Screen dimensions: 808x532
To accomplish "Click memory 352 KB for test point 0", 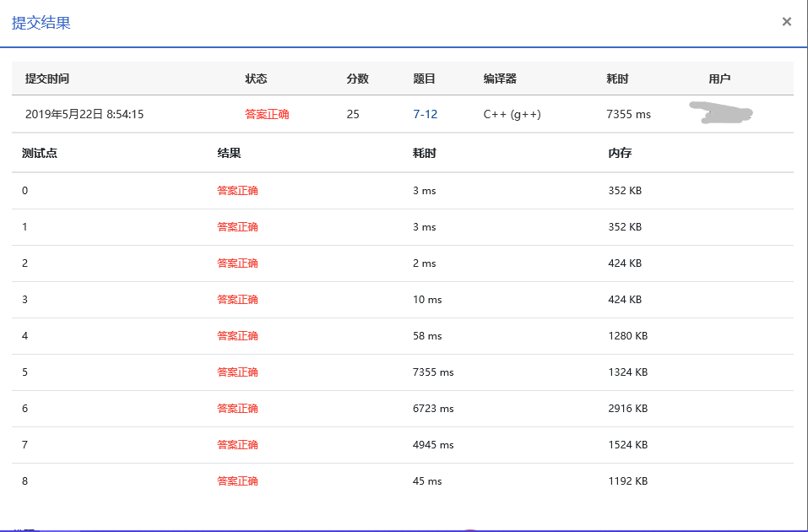I will 625,191.
